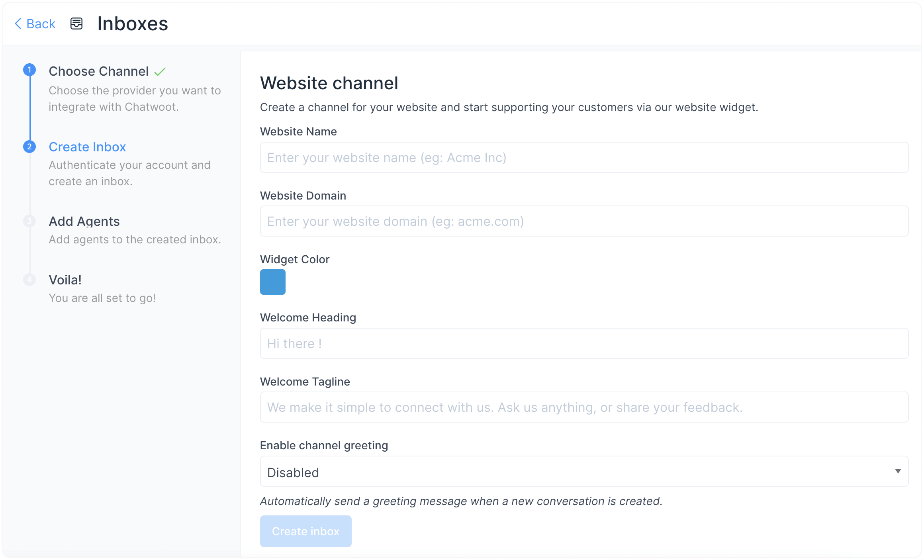Click the step 3 circle for Add Agents
924x560 pixels.
point(29,221)
